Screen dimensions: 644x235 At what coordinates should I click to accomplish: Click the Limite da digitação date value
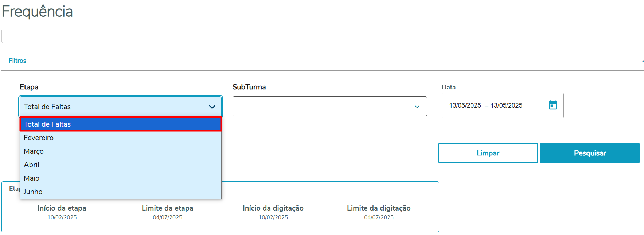(379, 217)
